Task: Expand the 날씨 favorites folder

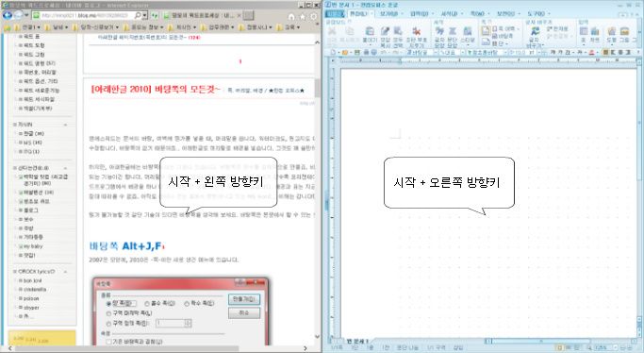Action: (57, 27)
